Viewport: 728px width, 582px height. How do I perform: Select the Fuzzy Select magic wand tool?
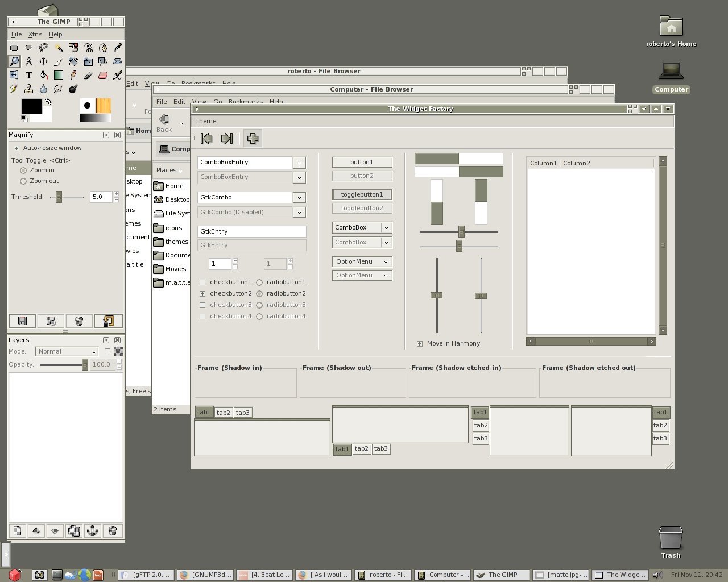pyautogui.click(x=59, y=48)
